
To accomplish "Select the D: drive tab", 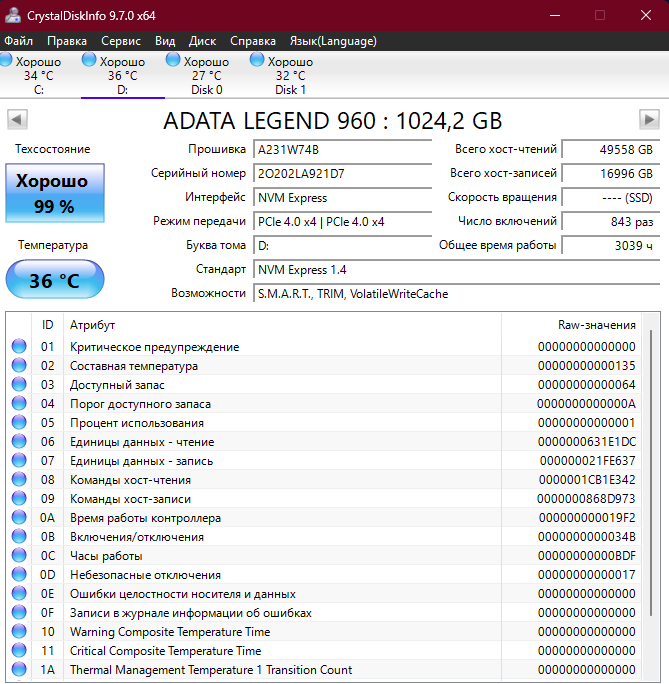I will click(x=122, y=76).
